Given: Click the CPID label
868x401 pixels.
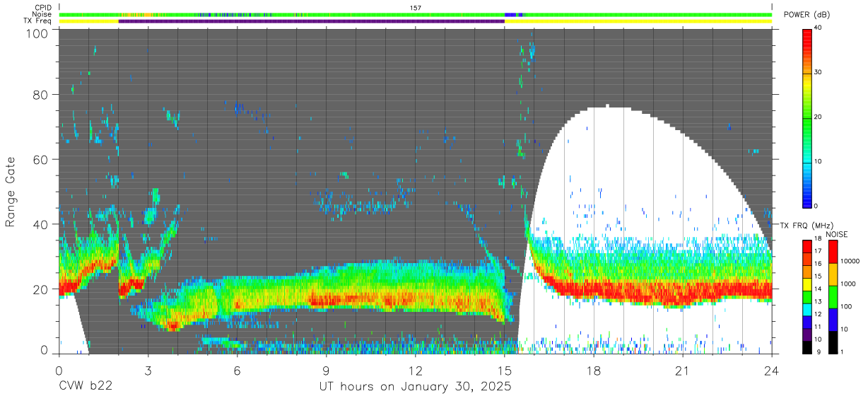Looking at the screenshot, I should (42, 7).
